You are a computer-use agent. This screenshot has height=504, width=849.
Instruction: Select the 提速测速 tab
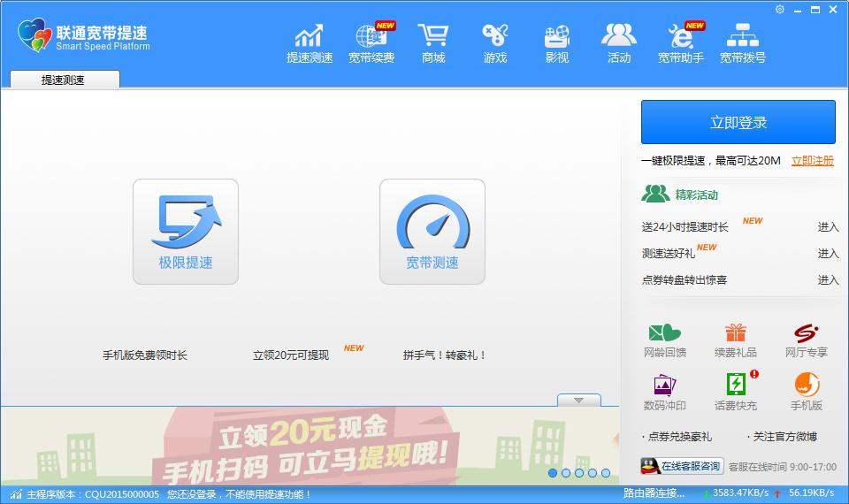(x=65, y=80)
